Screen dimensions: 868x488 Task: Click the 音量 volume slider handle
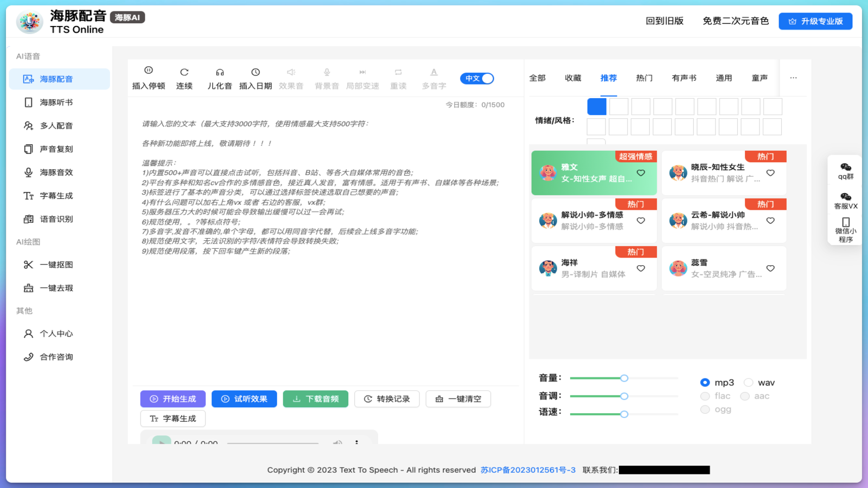click(x=624, y=378)
